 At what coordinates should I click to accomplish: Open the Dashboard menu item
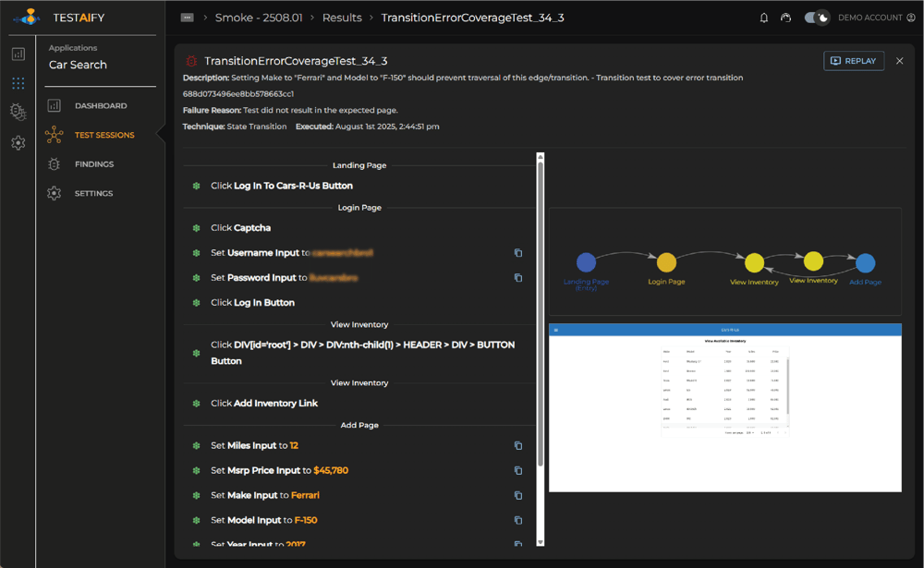pos(101,106)
